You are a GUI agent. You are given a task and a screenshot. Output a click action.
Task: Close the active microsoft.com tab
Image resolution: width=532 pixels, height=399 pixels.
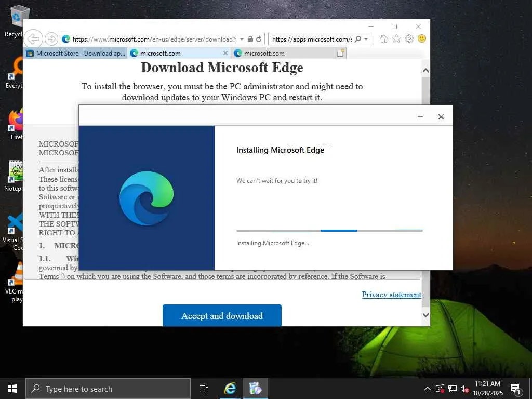click(x=225, y=54)
